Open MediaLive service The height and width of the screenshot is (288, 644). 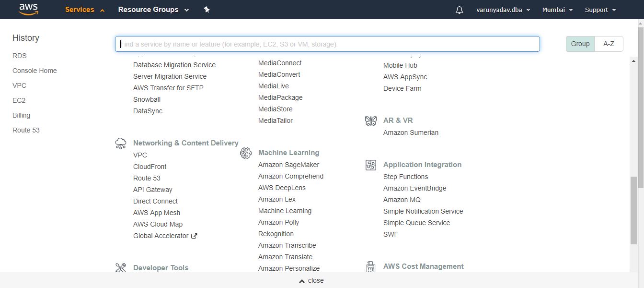pyautogui.click(x=274, y=86)
